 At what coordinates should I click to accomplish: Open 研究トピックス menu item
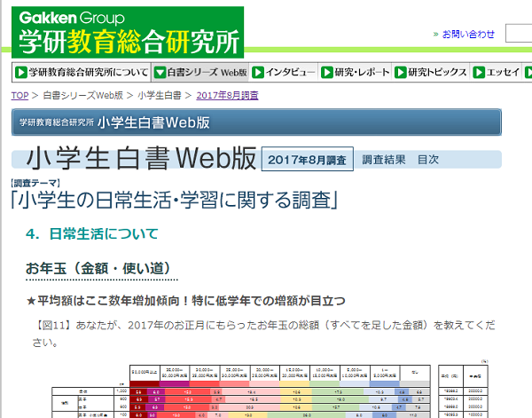pos(431,72)
